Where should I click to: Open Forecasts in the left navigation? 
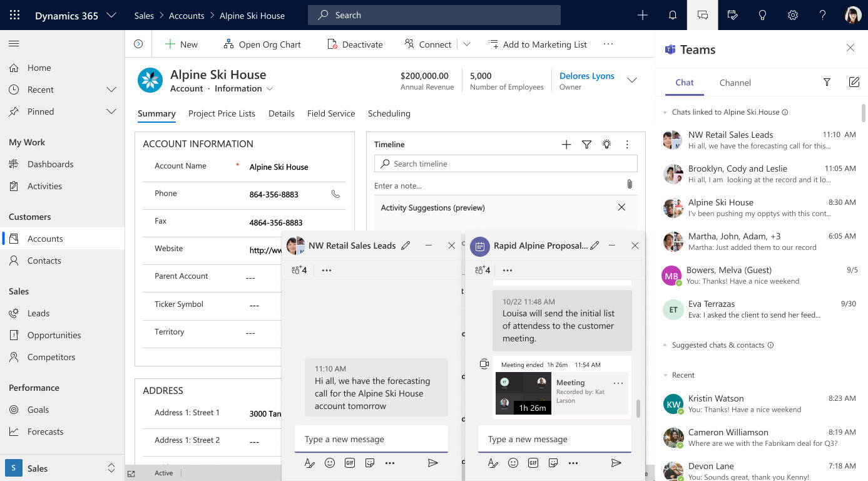click(45, 432)
